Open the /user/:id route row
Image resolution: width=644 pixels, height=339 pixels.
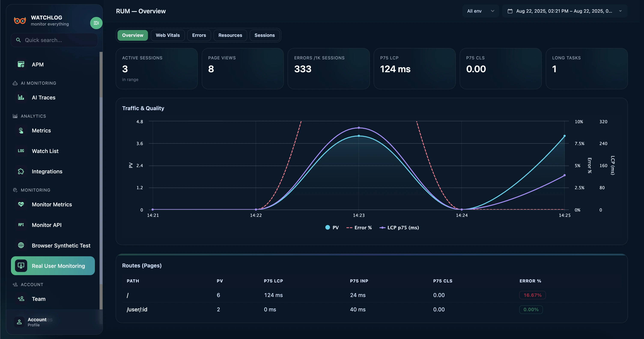(x=137, y=309)
